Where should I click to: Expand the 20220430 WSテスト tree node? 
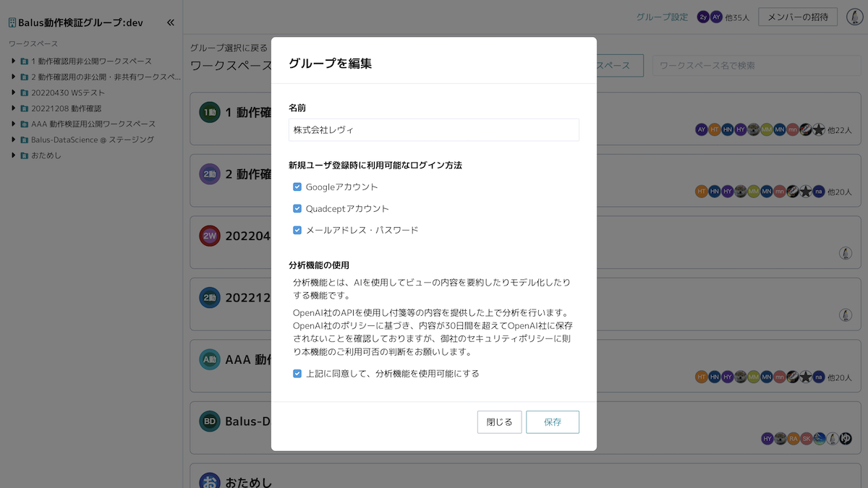pos(13,93)
